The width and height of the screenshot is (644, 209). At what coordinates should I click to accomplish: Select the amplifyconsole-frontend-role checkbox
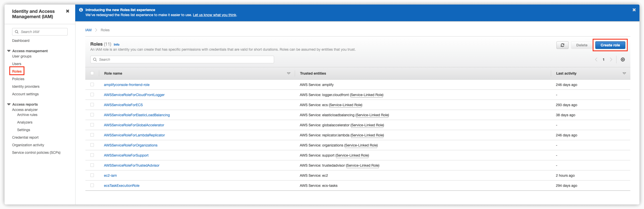click(x=92, y=84)
